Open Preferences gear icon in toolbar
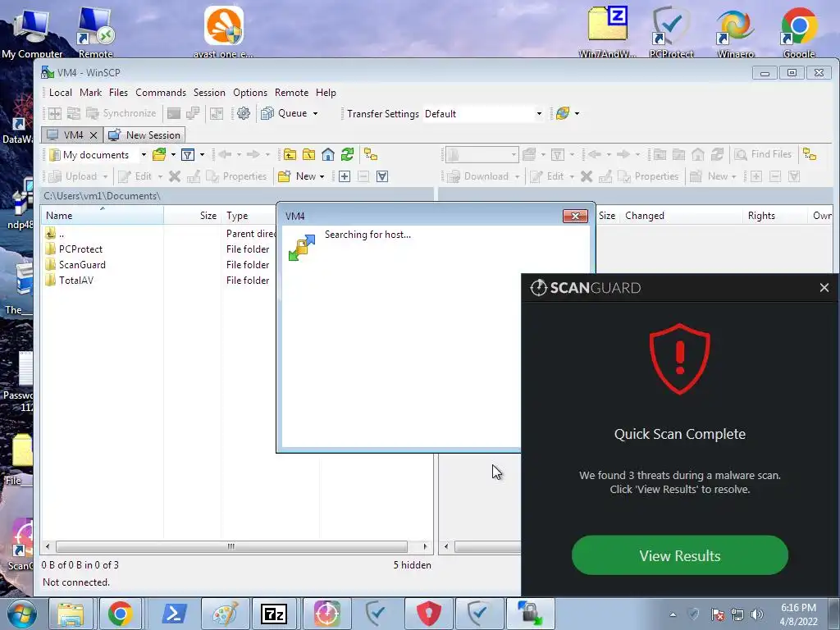840x630 pixels. [x=244, y=113]
